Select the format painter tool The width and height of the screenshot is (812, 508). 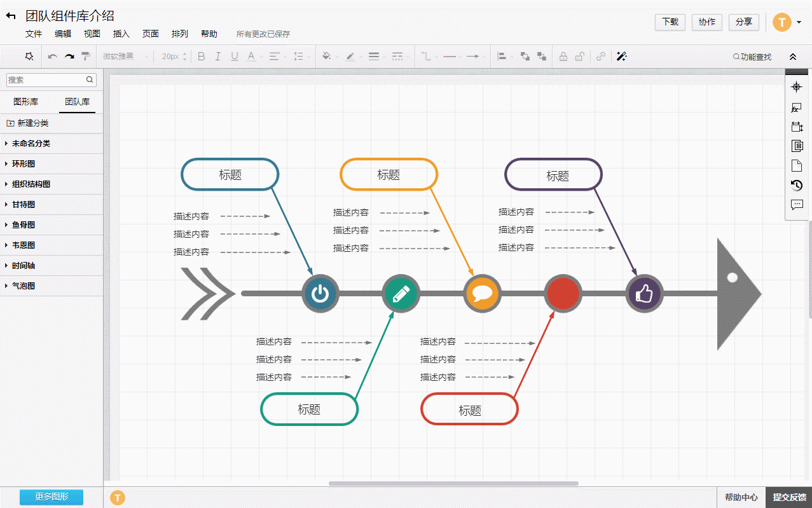[86, 57]
